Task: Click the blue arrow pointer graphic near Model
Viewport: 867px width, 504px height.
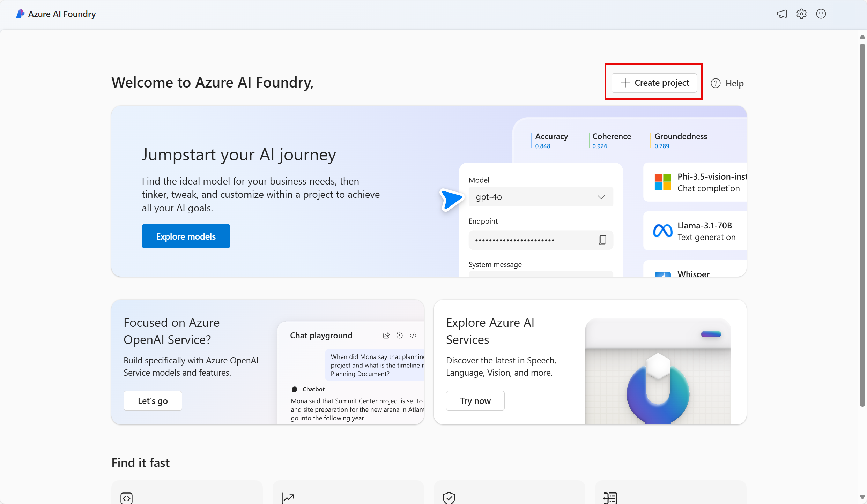Action: pos(451,200)
